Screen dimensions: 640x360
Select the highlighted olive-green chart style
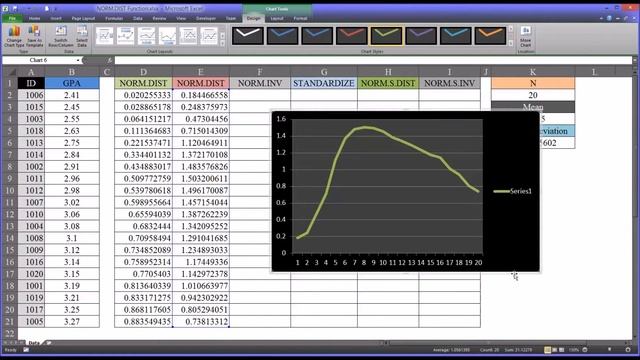coord(386,36)
